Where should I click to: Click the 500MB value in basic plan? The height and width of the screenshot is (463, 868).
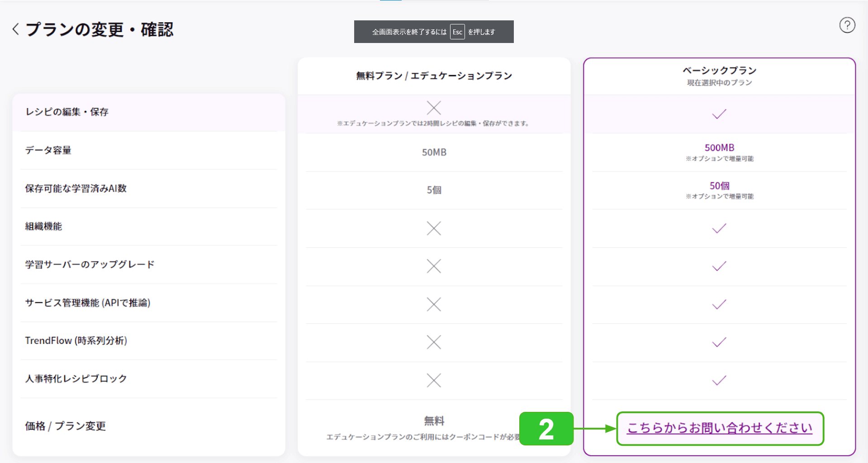[720, 148]
